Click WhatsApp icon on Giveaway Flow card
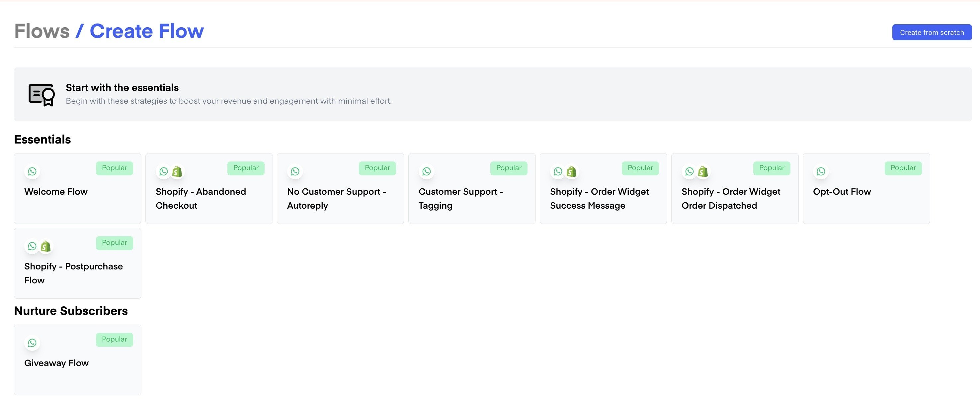This screenshot has height=400, width=980. tap(32, 343)
